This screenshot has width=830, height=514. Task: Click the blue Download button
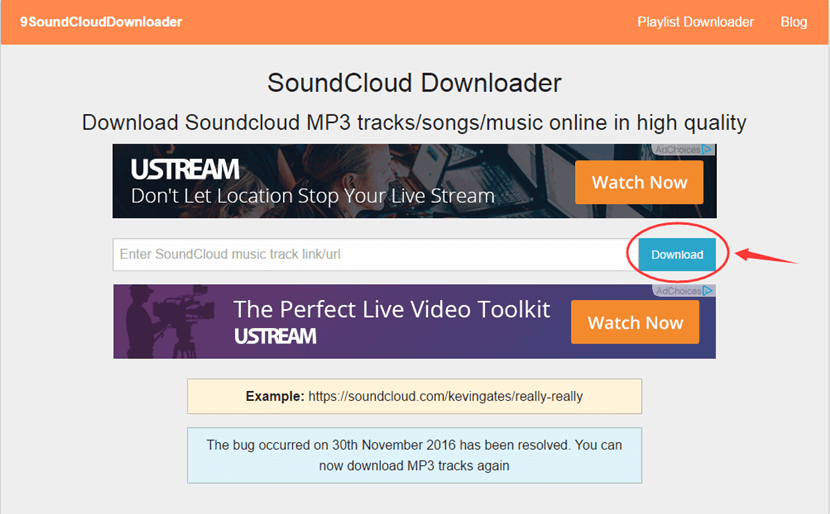(677, 255)
